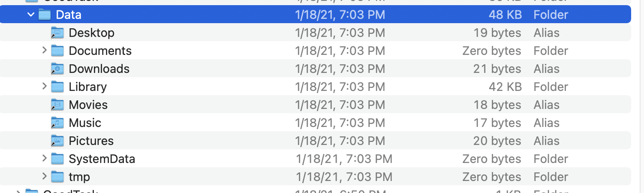The width and height of the screenshot is (644, 193).
Task: Click the Downloads alias folder icon
Action: (x=57, y=69)
